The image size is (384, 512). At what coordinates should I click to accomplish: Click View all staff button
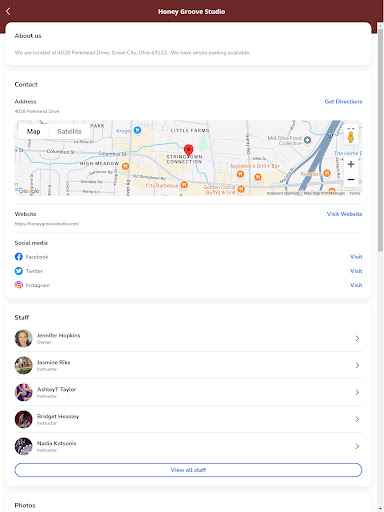pyautogui.click(x=188, y=470)
